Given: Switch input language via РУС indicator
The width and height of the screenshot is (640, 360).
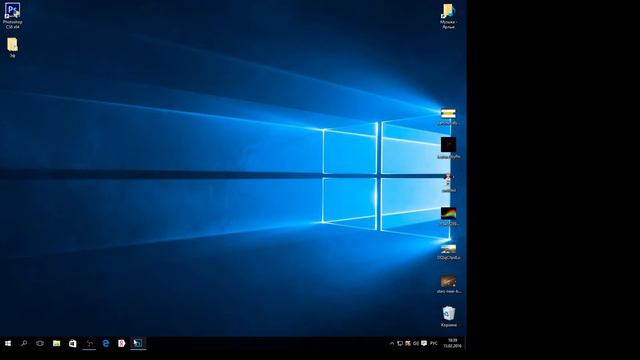Looking at the screenshot, I should (x=434, y=344).
